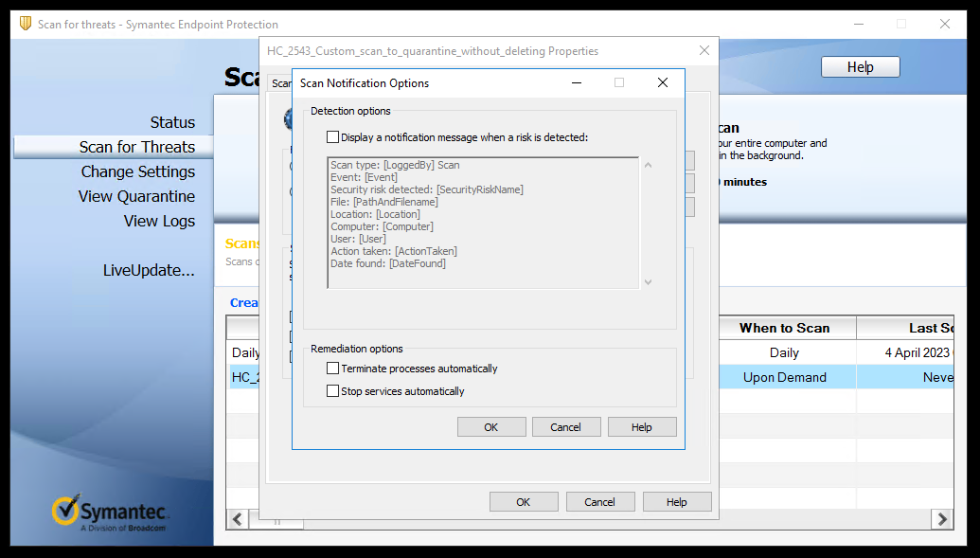
Task: Select Scan for Threats in the sidebar
Action: coord(135,147)
